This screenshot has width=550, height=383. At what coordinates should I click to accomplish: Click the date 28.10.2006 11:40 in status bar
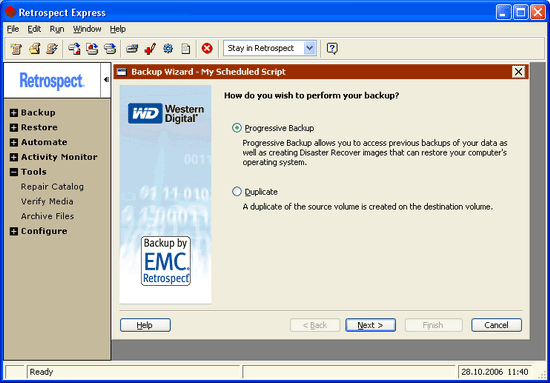click(x=495, y=372)
